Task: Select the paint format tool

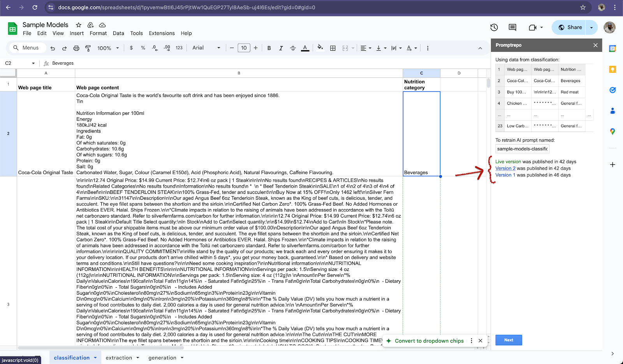Action: tap(88, 48)
